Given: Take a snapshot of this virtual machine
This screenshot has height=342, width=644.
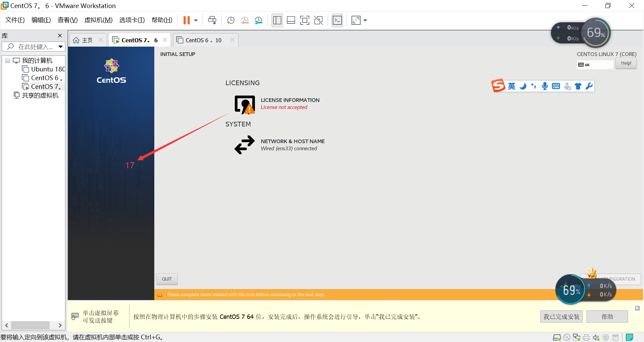Looking at the screenshot, I should pos(231,20).
